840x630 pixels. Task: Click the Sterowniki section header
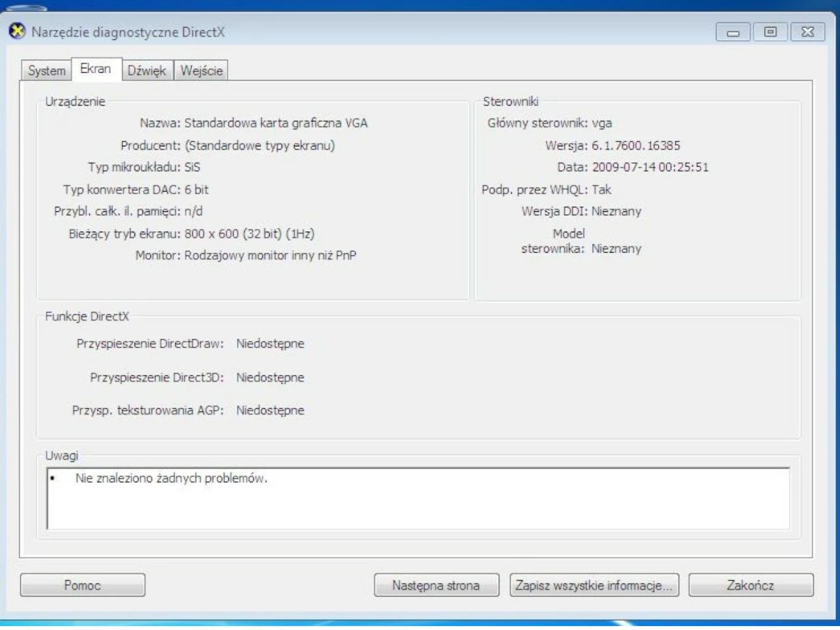[511, 102]
